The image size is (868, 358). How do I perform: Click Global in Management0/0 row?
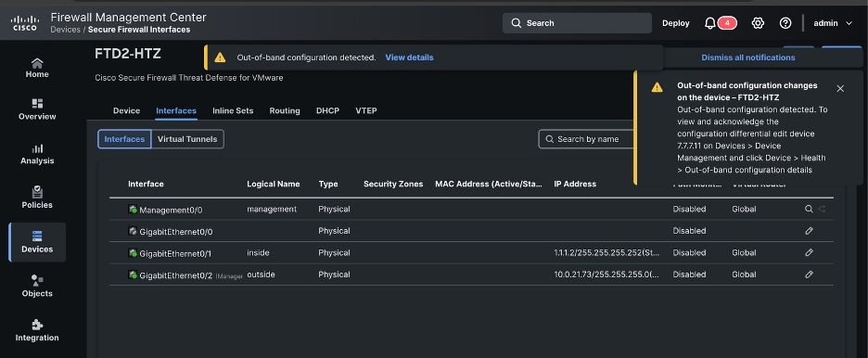pyautogui.click(x=744, y=210)
